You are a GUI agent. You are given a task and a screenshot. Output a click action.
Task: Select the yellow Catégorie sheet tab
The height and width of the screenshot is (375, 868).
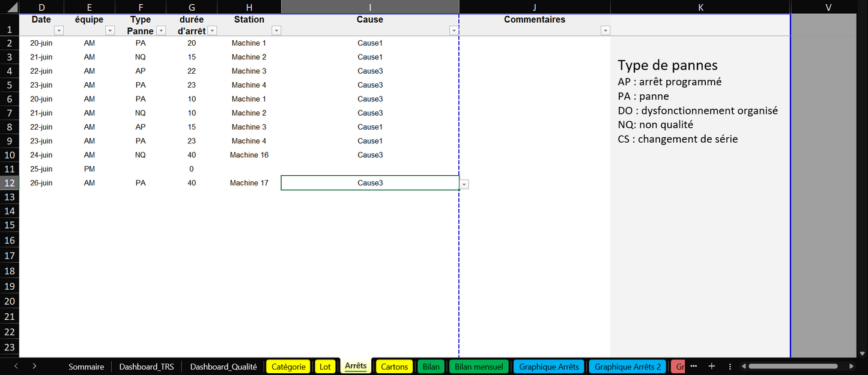288,367
